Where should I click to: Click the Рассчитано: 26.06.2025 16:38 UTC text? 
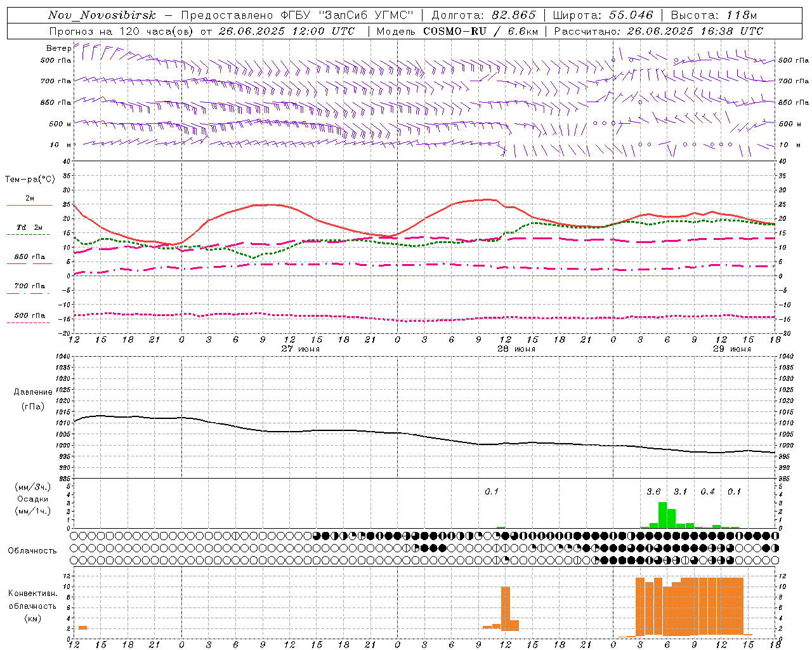pos(659,31)
